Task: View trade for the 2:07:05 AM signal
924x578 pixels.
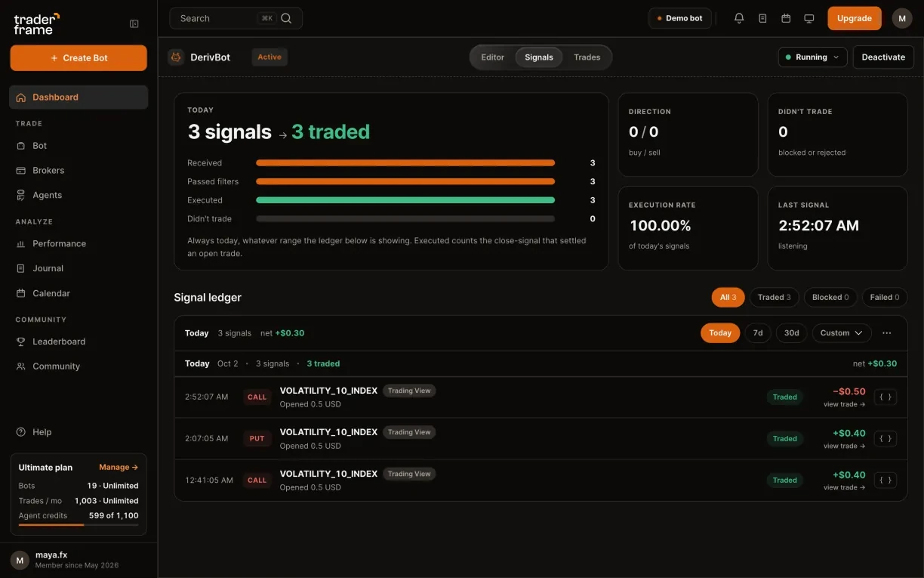Action: [844, 447]
